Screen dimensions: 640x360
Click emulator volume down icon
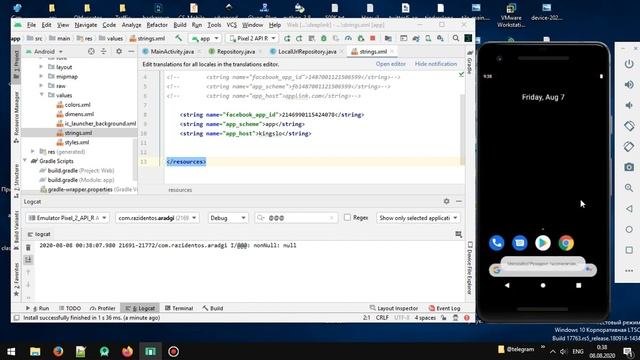click(629, 105)
